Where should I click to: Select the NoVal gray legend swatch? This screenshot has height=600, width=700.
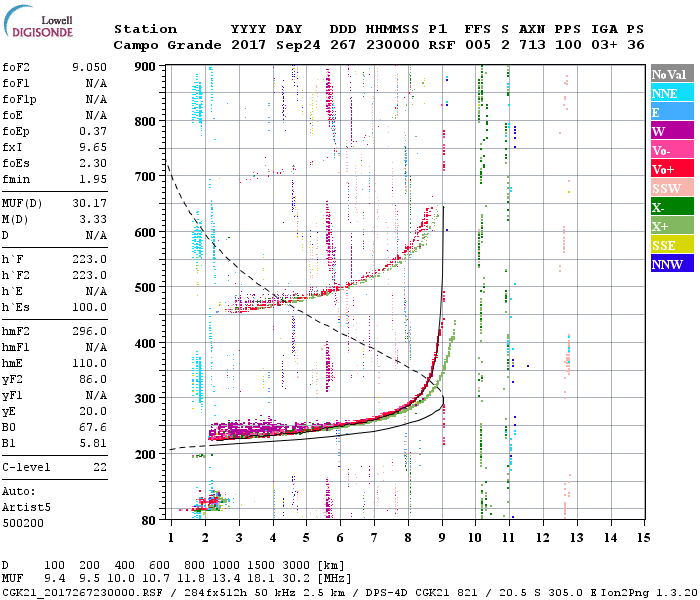[672, 74]
